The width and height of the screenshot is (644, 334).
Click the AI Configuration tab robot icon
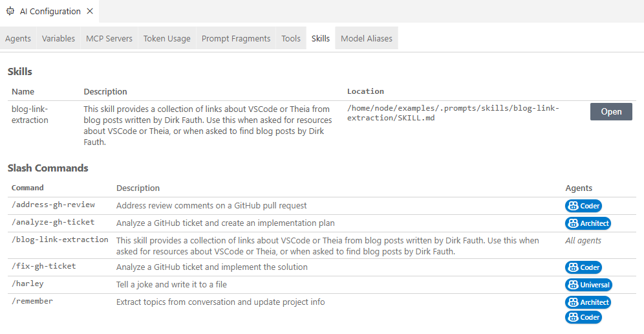[10, 12]
